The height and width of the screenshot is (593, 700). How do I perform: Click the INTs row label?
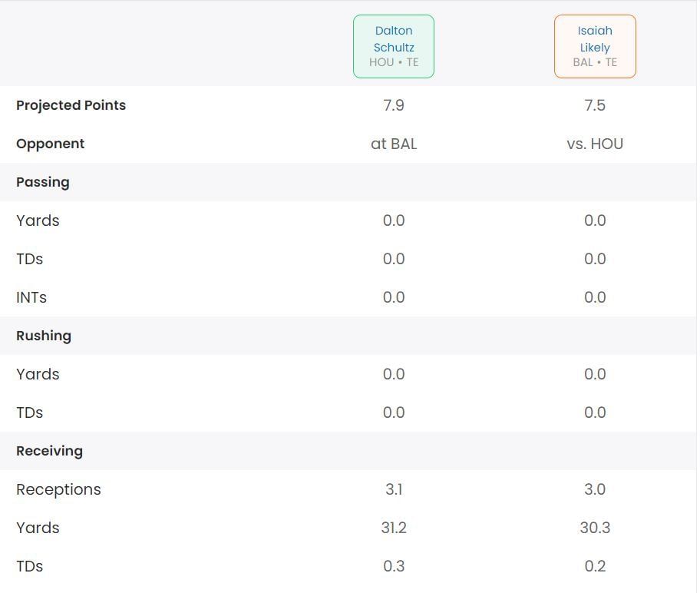point(31,297)
